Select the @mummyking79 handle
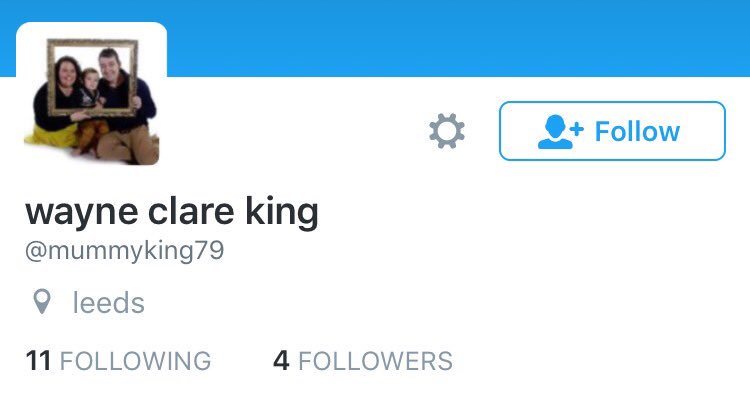Image resolution: width=750 pixels, height=406 pixels. (124, 251)
